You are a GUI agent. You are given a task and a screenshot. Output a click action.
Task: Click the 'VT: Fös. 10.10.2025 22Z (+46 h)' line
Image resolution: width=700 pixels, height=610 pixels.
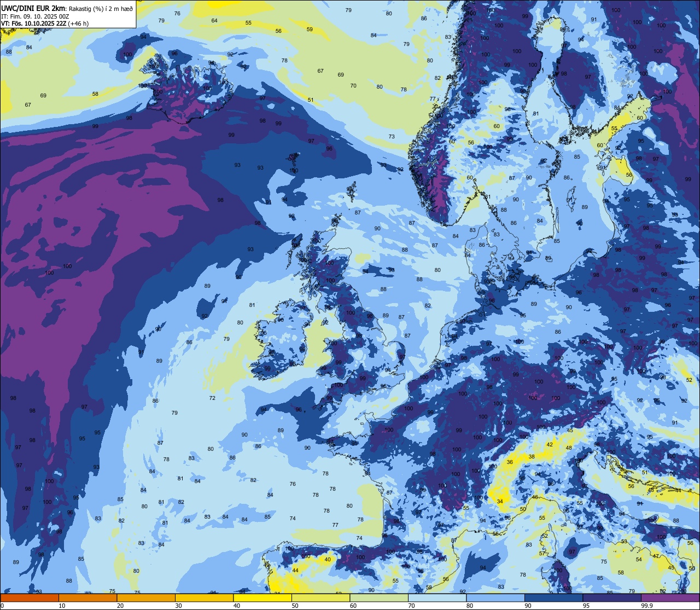[45, 24]
